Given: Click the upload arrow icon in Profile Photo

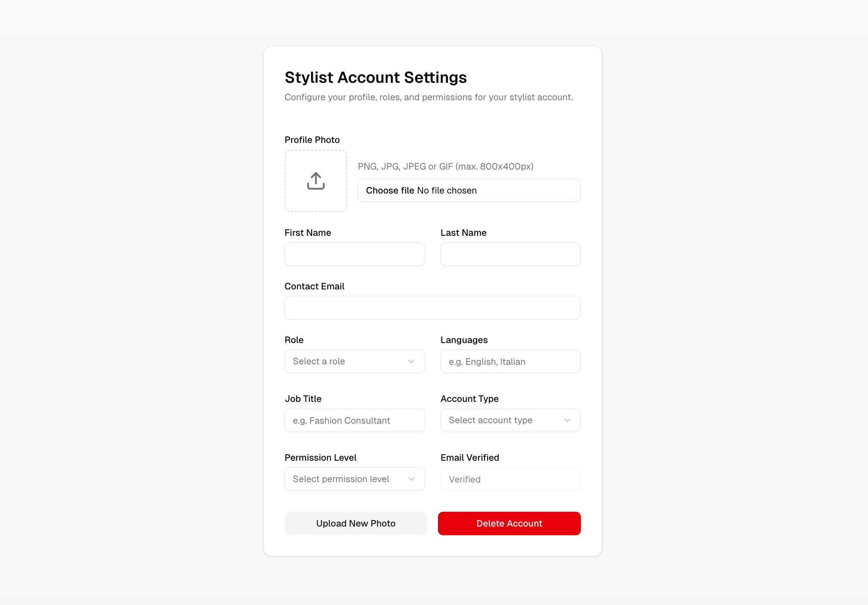Looking at the screenshot, I should point(315,180).
